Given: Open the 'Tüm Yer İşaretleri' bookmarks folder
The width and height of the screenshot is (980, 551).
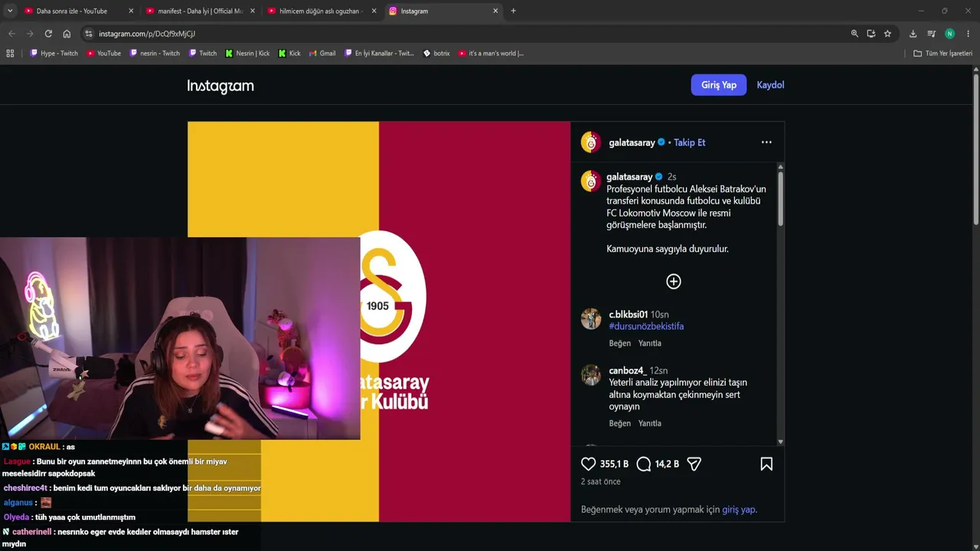Looking at the screenshot, I should click(942, 54).
